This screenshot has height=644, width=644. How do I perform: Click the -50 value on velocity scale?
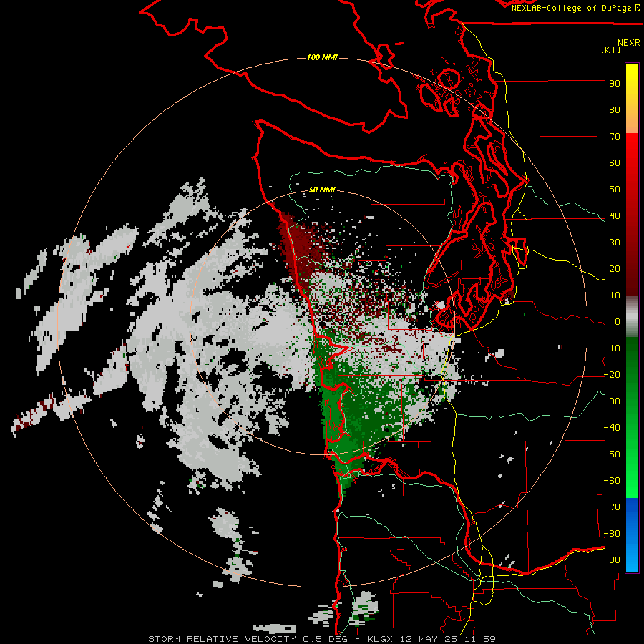click(x=612, y=454)
